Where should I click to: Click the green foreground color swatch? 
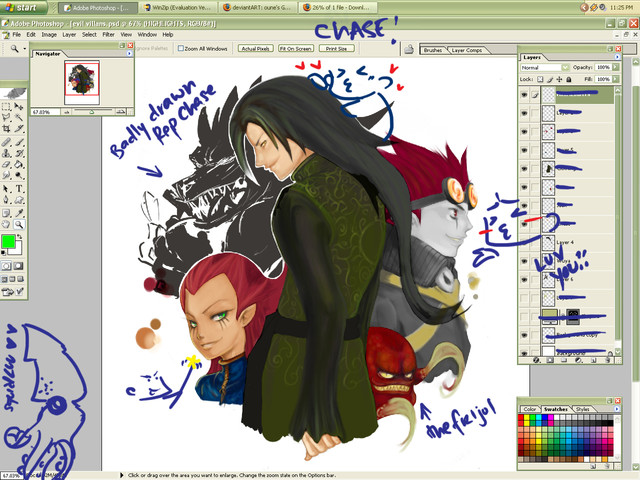pos(8,241)
